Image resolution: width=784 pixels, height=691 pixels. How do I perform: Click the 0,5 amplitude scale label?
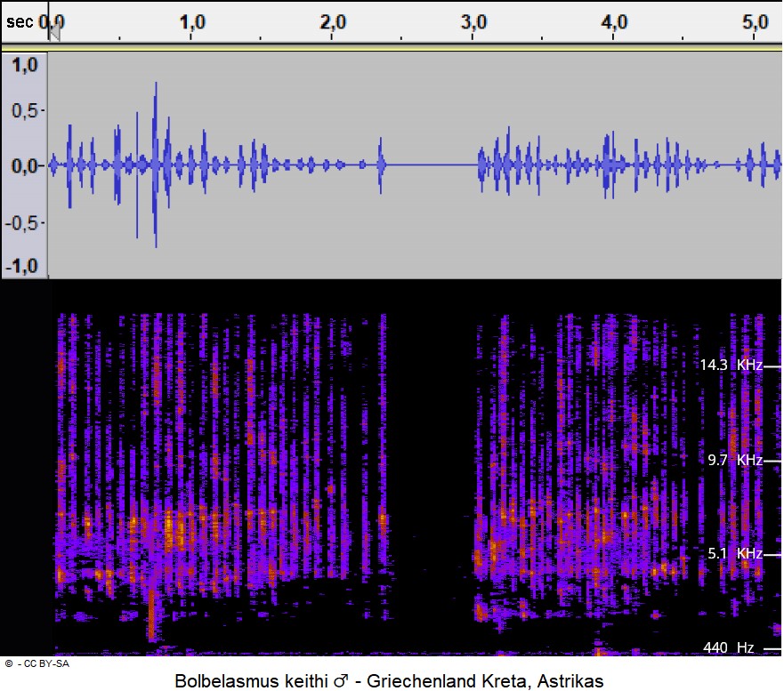tap(25, 110)
